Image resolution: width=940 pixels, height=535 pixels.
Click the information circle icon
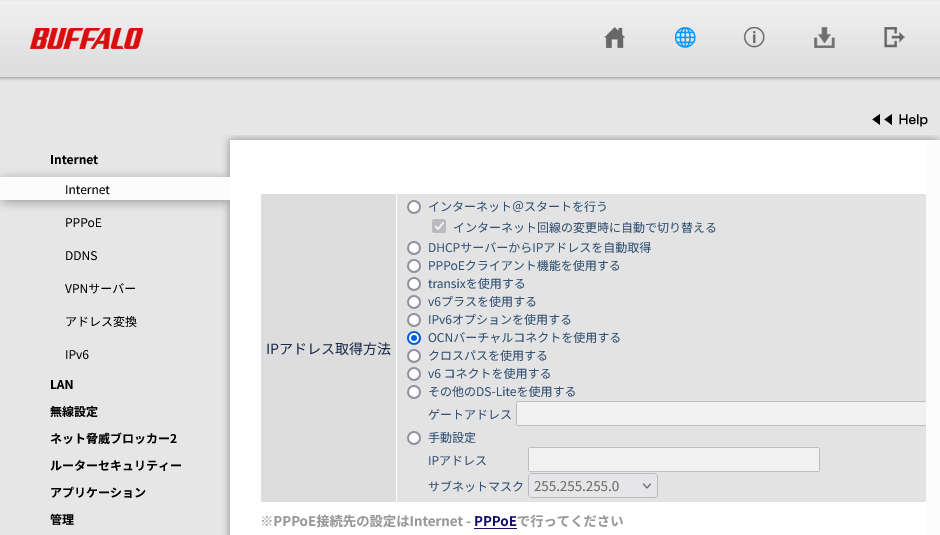point(754,38)
